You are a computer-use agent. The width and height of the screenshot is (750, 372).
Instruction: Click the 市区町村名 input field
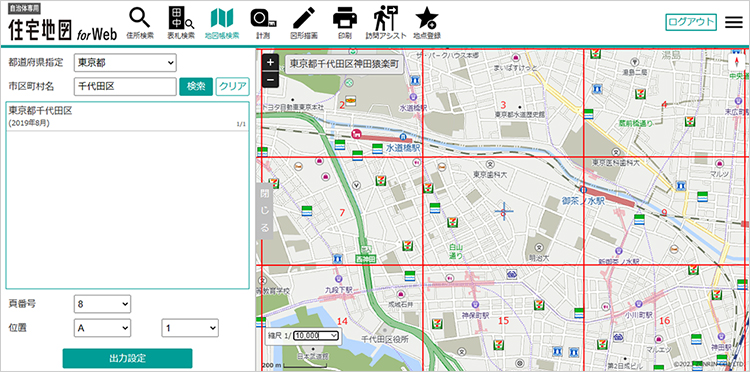125,87
